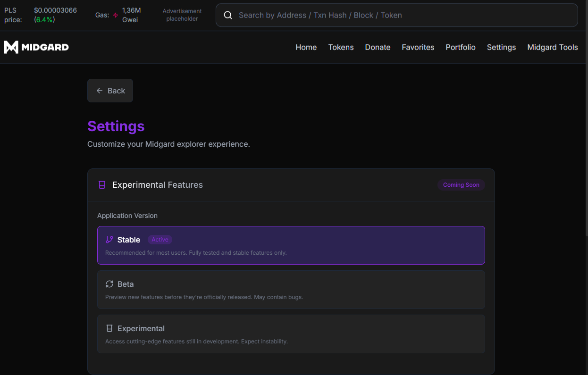The height and width of the screenshot is (375, 588).
Task: Click the PLS price value $0.00003066
Action: [x=55, y=10]
